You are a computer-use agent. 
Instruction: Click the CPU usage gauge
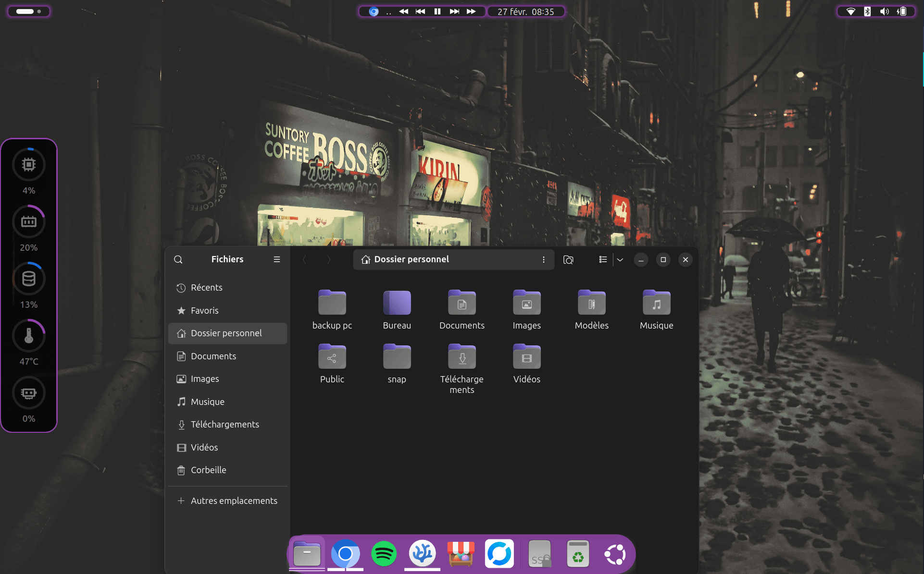(29, 165)
